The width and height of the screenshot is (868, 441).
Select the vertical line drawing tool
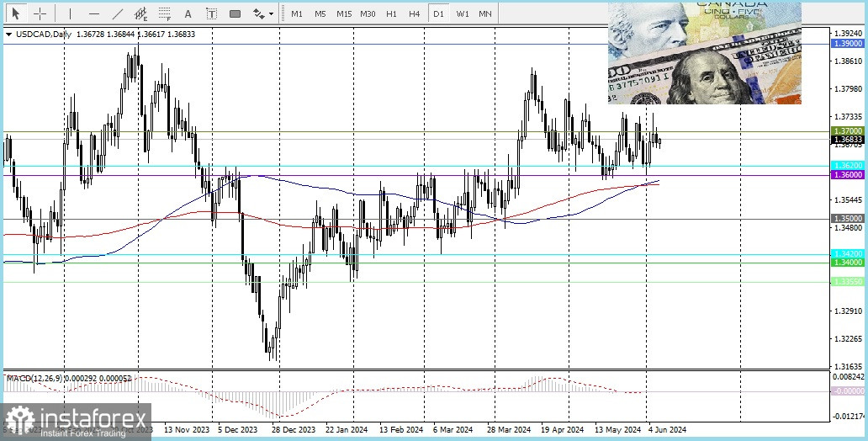(x=70, y=13)
